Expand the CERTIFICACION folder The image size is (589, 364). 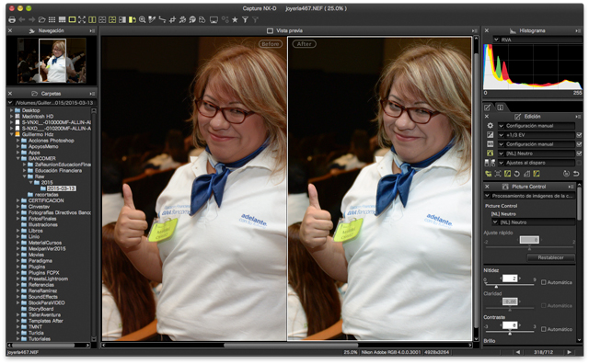17,200
